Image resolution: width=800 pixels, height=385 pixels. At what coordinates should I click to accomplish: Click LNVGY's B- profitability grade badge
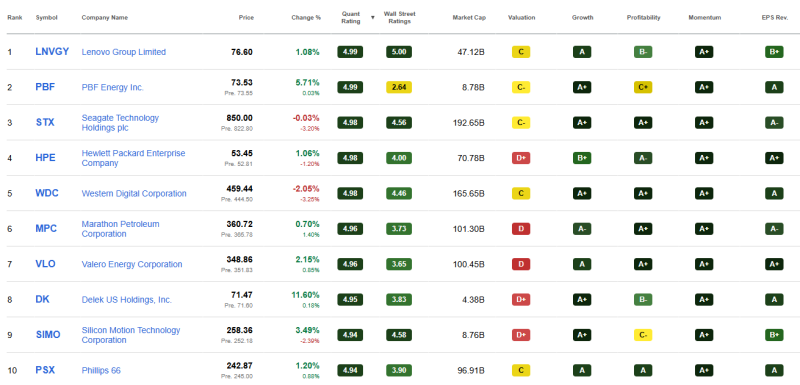643,52
